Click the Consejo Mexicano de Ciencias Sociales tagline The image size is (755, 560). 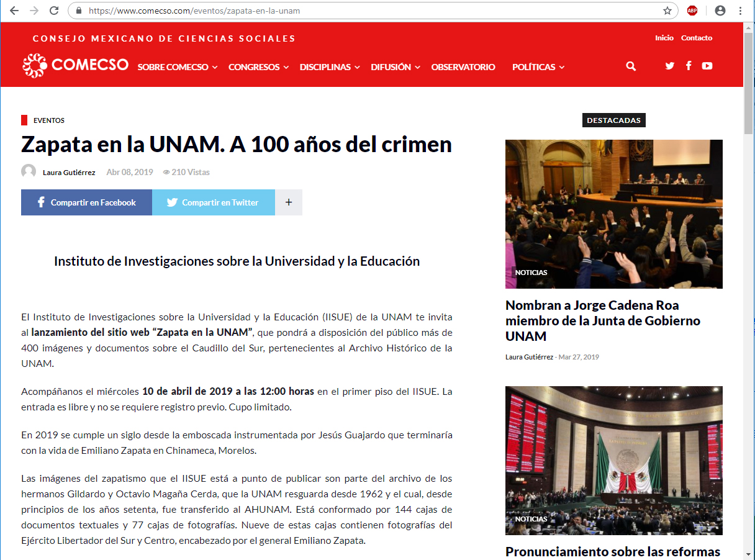tap(164, 38)
